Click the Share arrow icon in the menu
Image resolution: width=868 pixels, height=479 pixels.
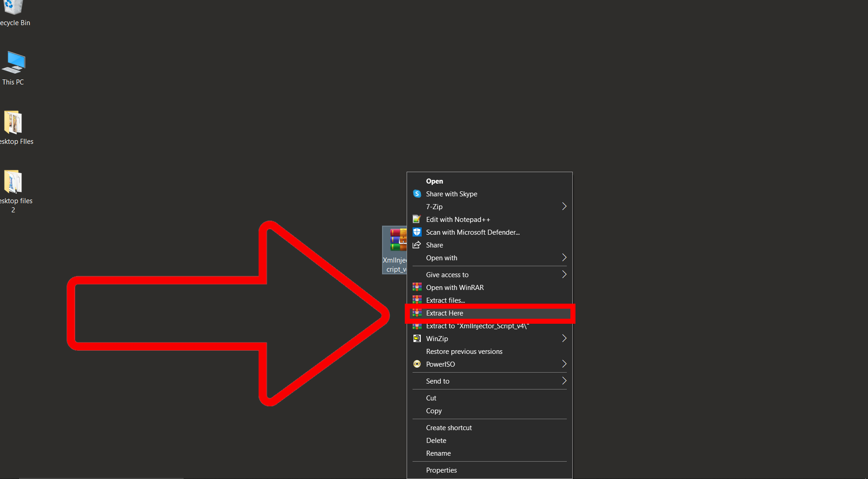coord(417,245)
